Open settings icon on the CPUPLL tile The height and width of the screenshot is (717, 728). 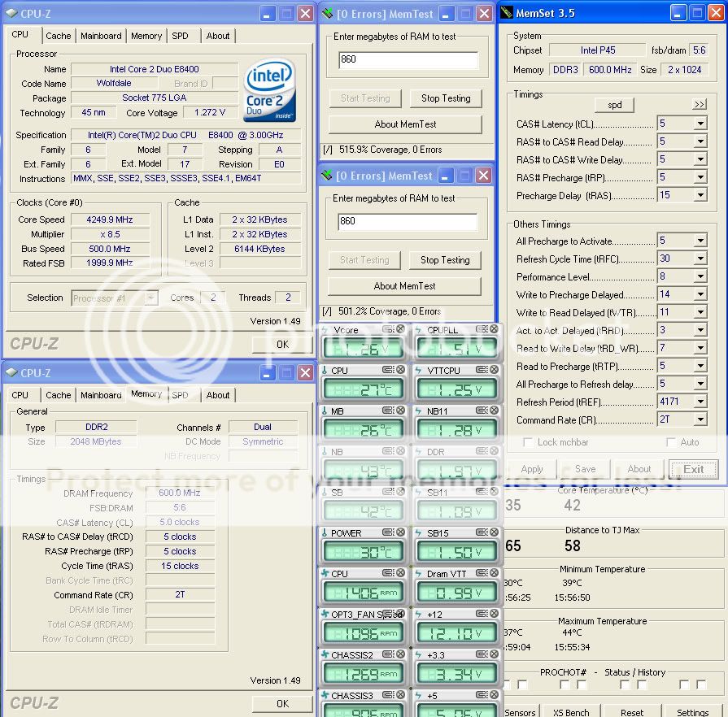tap(482, 329)
